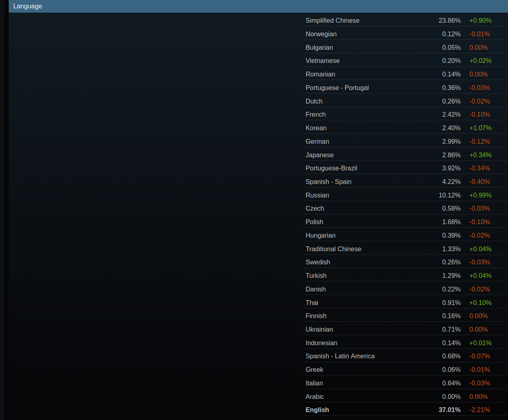The height and width of the screenshot is (420, 508).
Task: Click the 'Swedish' language label
Action: tap(318, 262)
